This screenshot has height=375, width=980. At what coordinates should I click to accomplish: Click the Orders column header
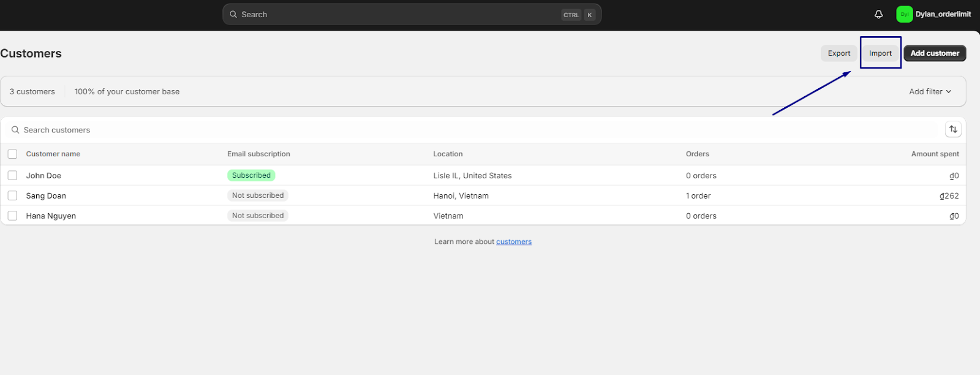pyautogui.click(x=698, y=154)
